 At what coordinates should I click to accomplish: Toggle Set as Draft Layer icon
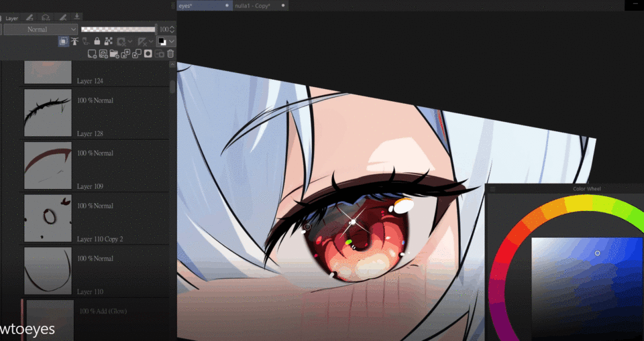86,42
